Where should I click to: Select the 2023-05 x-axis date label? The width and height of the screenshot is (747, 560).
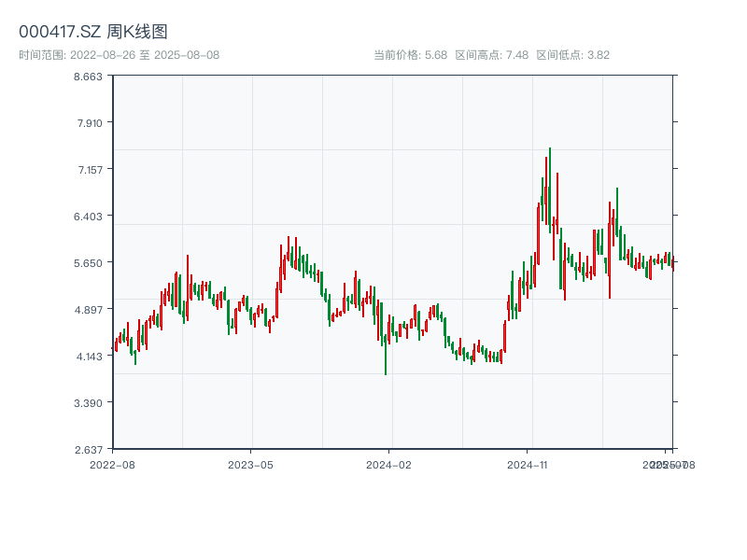point(250,464)
